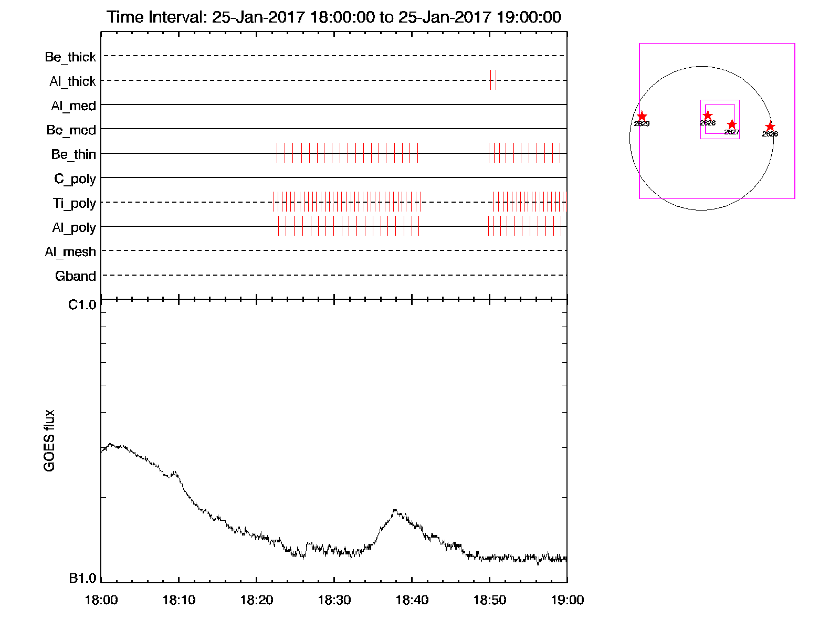Click the red Al_thick exposure markers
840x630 pixels.
click(493, 80)
